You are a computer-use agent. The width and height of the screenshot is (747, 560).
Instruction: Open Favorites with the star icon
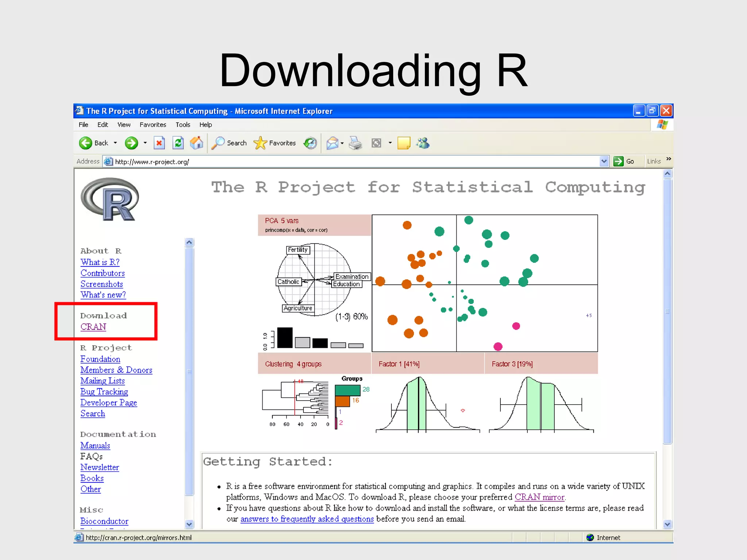pos(260,143)
